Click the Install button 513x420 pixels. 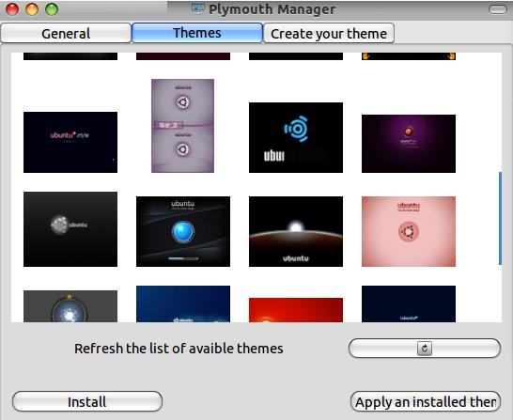pos(87,401)
